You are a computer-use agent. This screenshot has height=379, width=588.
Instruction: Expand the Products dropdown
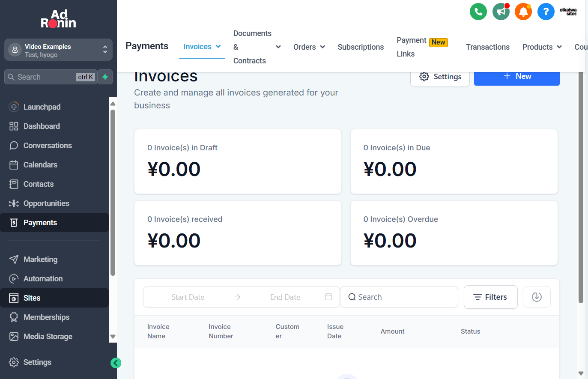coord(559,47)
